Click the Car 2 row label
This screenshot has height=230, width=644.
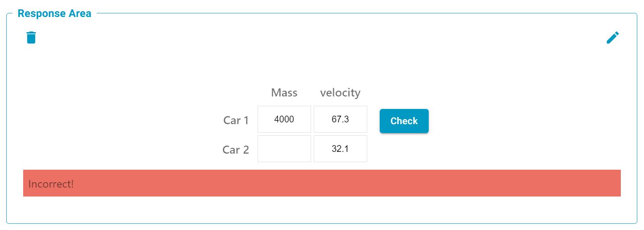point(236,150)
